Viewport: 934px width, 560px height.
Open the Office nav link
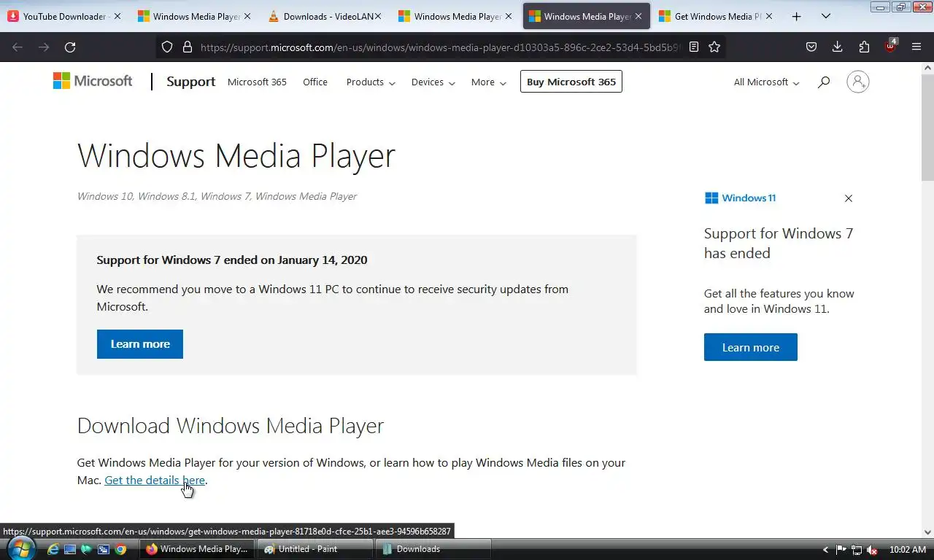pyautogui.click(x=315, y=82)
